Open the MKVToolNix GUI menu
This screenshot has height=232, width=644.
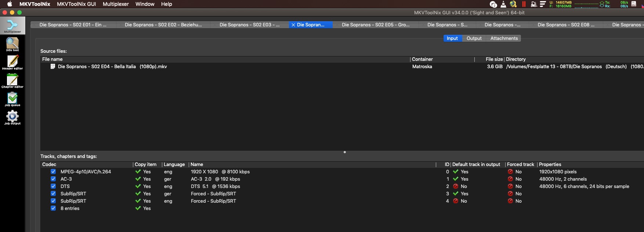76,4
